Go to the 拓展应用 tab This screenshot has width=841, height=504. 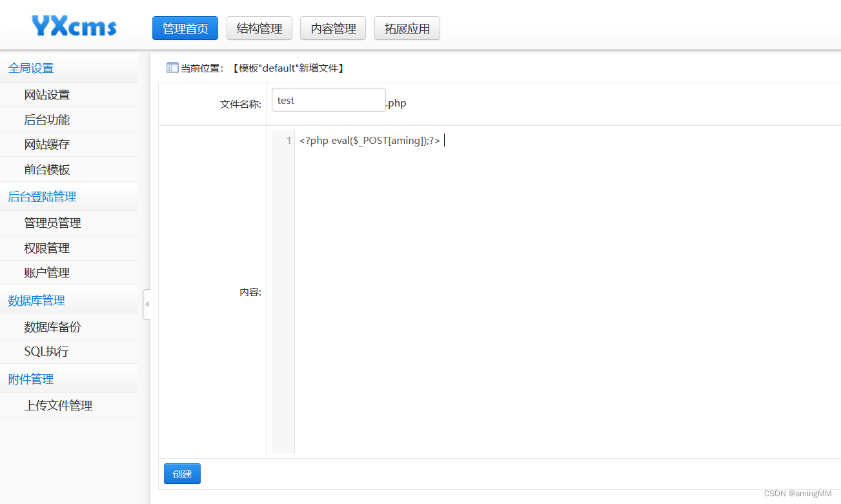pyautogui.click(x=407, y=28)
